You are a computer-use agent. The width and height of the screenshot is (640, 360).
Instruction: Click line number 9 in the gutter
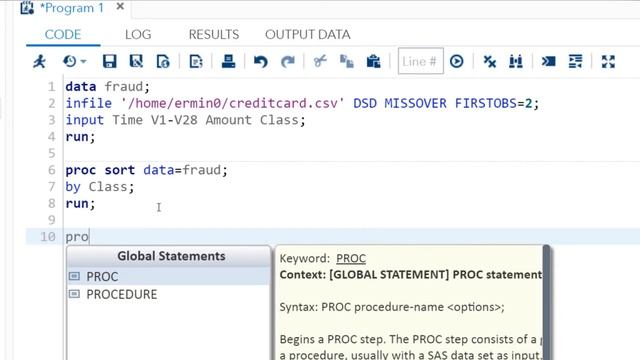pyautogui.click(x=51, y=220)
